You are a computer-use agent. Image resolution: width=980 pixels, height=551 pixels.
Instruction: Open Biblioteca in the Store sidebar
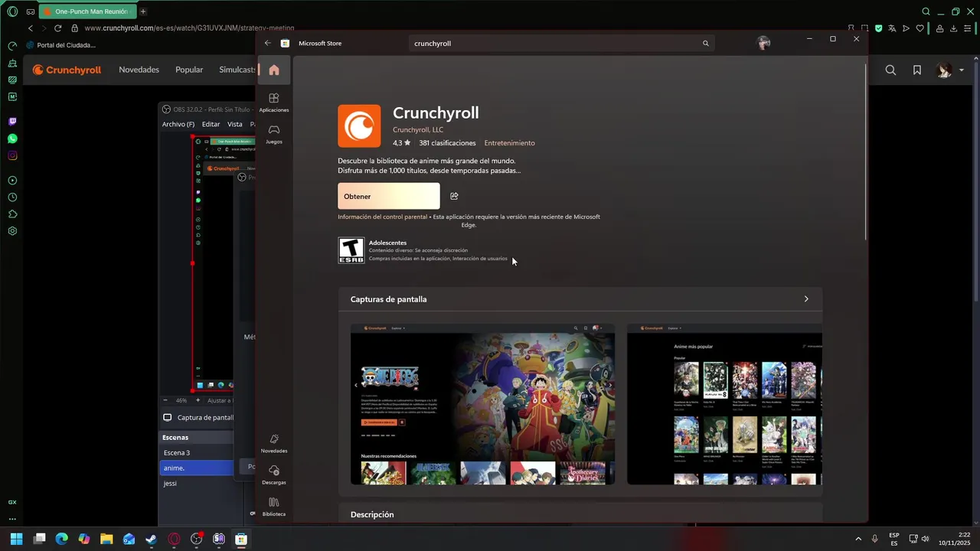click(274, 507)
